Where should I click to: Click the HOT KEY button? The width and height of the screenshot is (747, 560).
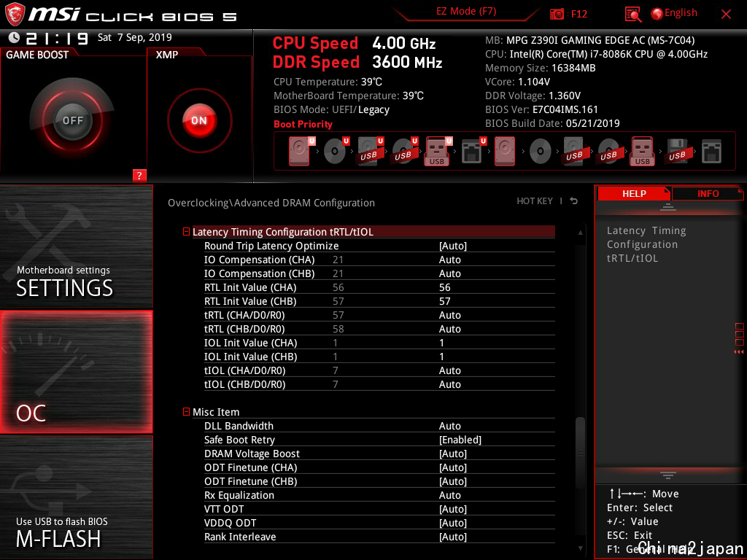click(535, 201)
